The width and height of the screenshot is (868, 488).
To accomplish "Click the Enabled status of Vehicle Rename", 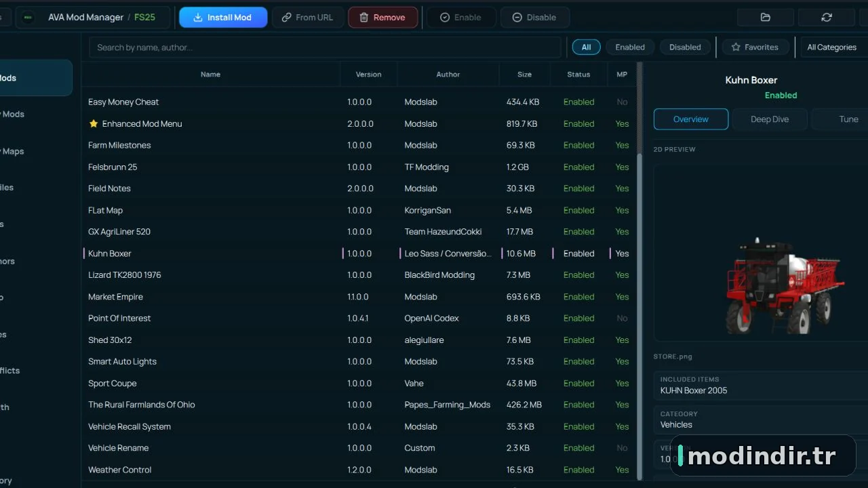I will (x=578, y=448).
